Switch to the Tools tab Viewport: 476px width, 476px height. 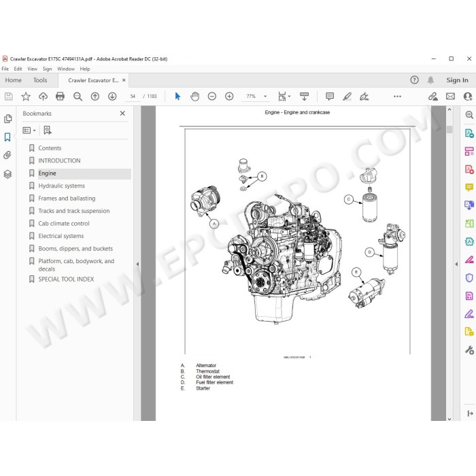(x=40, y=80)
